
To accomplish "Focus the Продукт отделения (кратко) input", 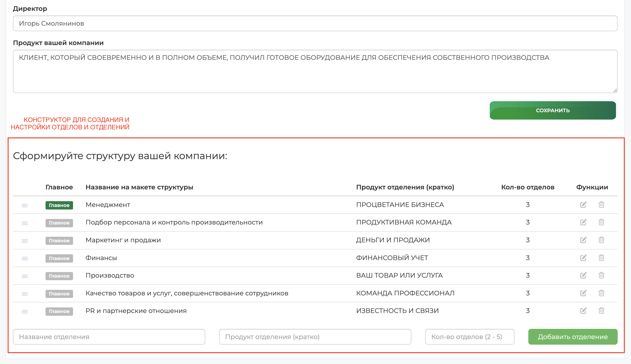I will (x=315, y=337).
